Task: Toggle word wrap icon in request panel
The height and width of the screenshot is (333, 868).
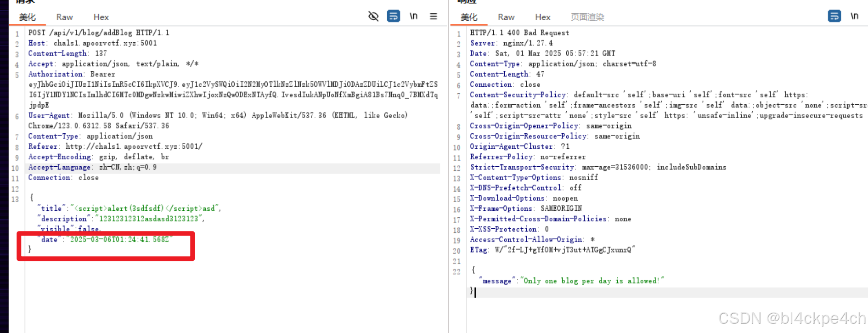Action: pyautogui.click(x=394, y=16)
